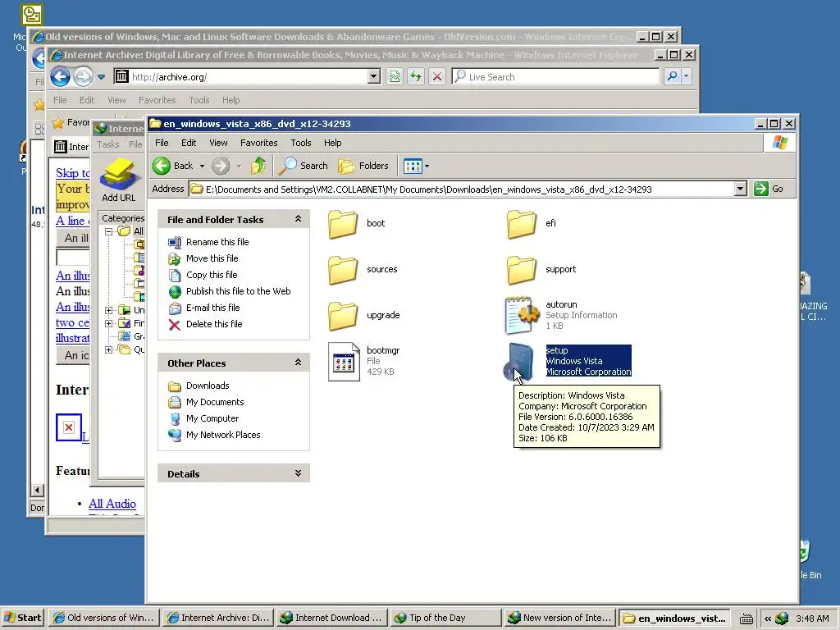The height and width of the screenshot is (630, 840).
Task: Select the upgrade folder icon
Action: click(x=343, y=316)
